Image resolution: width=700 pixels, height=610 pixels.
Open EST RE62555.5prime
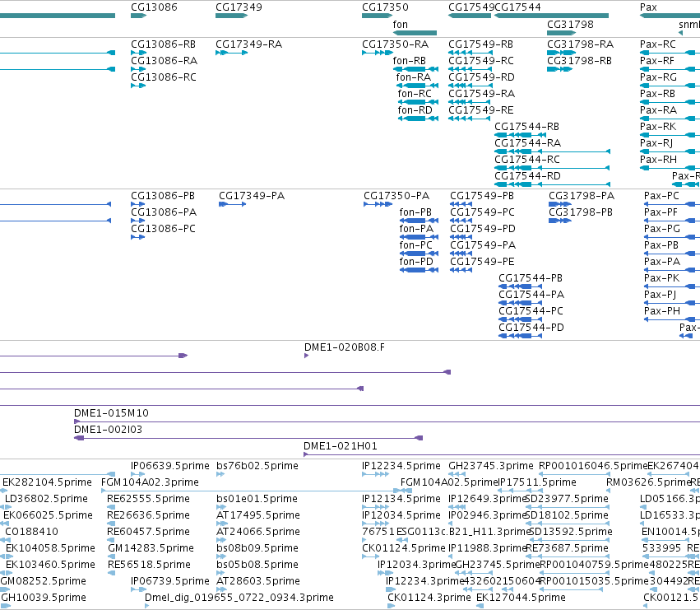pyautogui.click(x=148, y=499)
